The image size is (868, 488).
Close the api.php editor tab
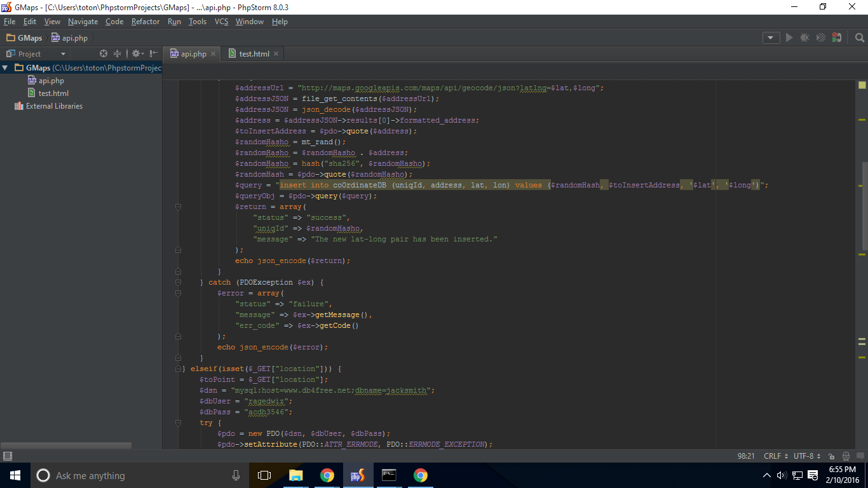pyautogui.click(x=214, y=54)
